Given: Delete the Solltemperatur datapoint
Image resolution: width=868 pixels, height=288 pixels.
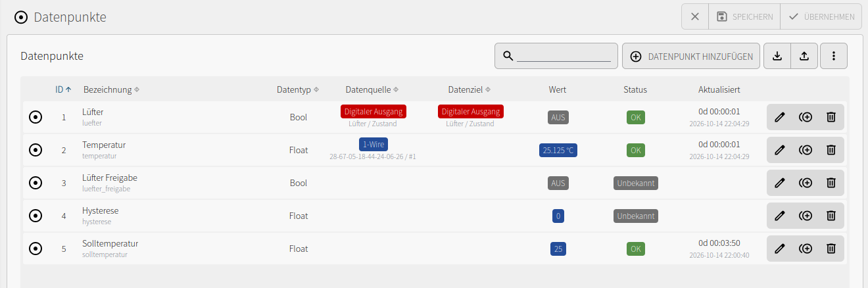Looking at the screenshot, I should (831, 249).
